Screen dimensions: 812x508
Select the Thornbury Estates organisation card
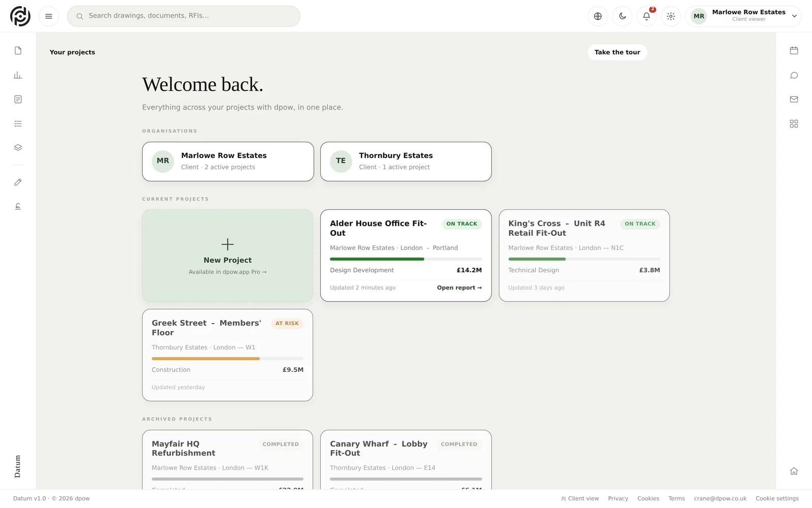[406, 162]
